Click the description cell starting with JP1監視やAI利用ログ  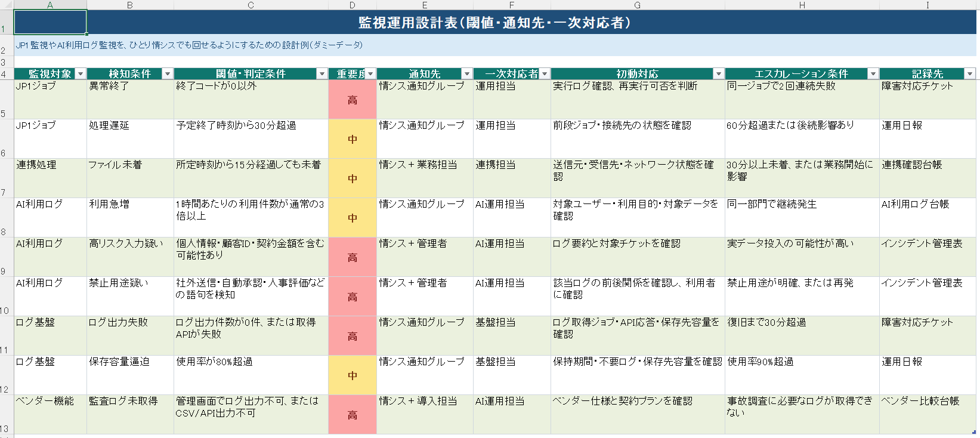point(495,45)
